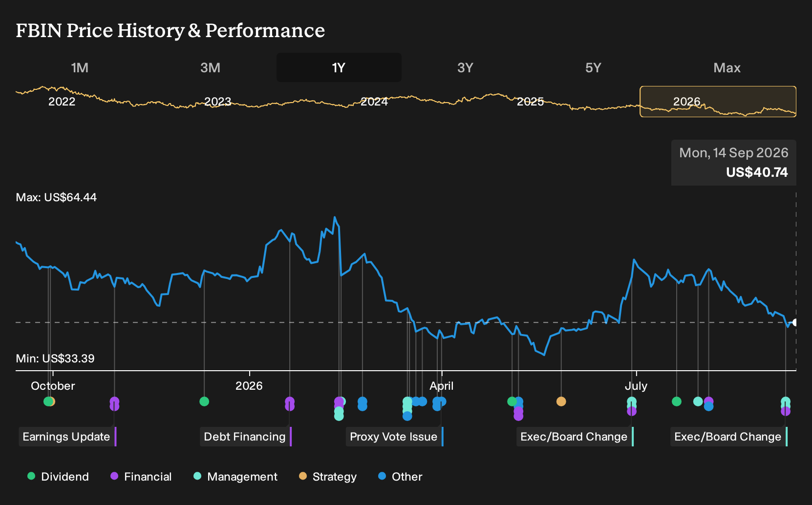Click the green dividend marker after April
The width and height of the screenshot is (812, 505).
(x=512, y=401)
